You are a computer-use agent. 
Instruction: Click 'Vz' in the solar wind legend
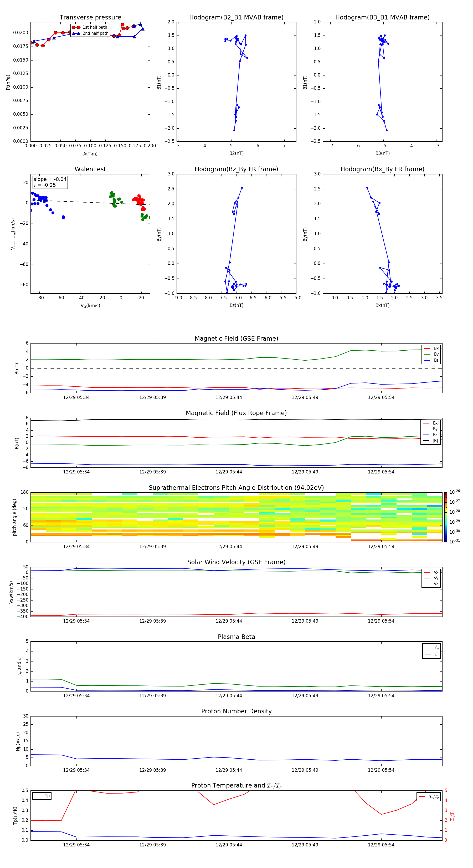coord(436,584)
